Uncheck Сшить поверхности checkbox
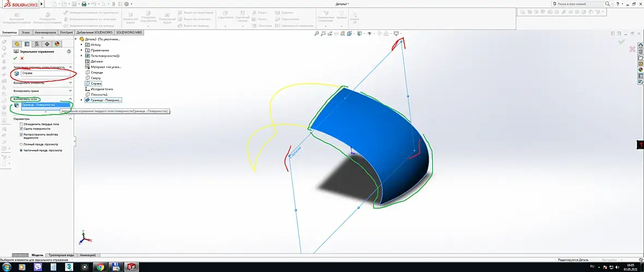The height and width of the screenshot is (272, 644). (21, 128)
